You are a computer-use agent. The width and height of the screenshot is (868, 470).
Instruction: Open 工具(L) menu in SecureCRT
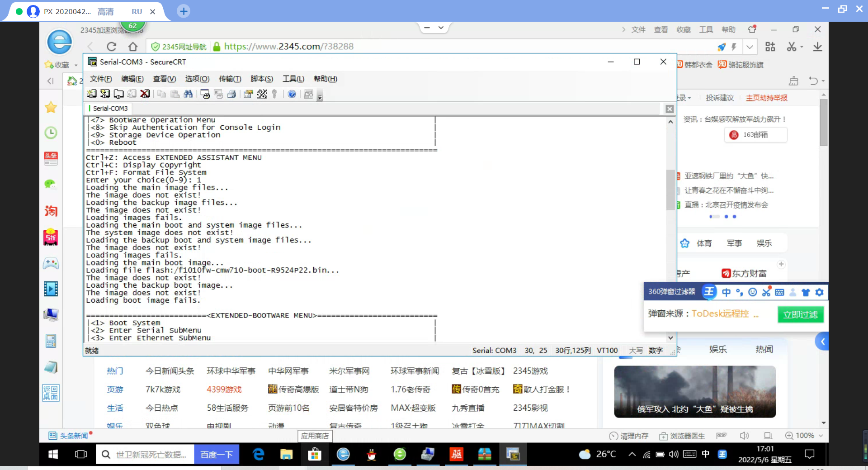[293, 79]
